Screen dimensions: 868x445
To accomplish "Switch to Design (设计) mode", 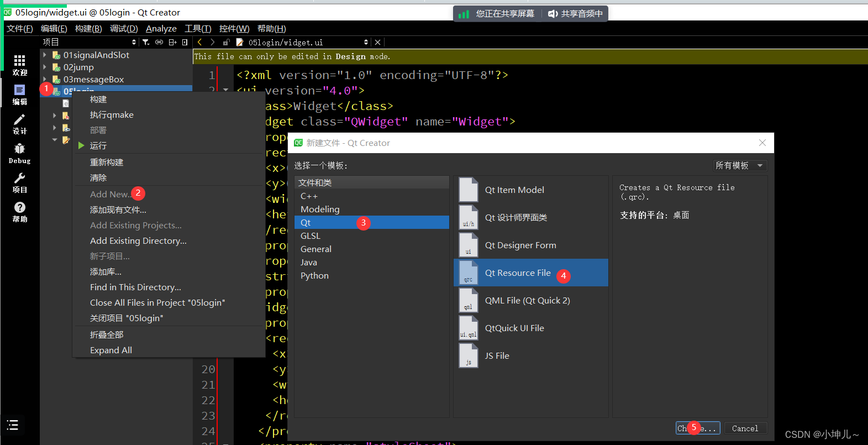I will [x=20, y=124].
